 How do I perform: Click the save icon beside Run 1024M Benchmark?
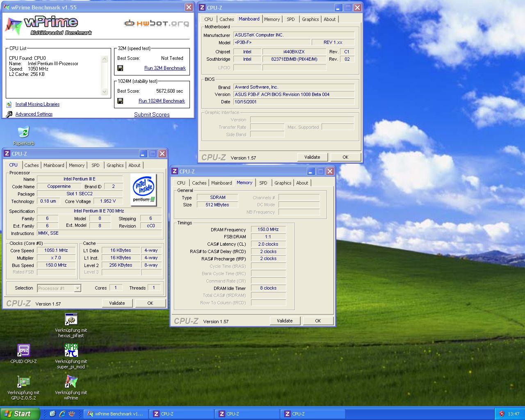click(x=120, y=101)
